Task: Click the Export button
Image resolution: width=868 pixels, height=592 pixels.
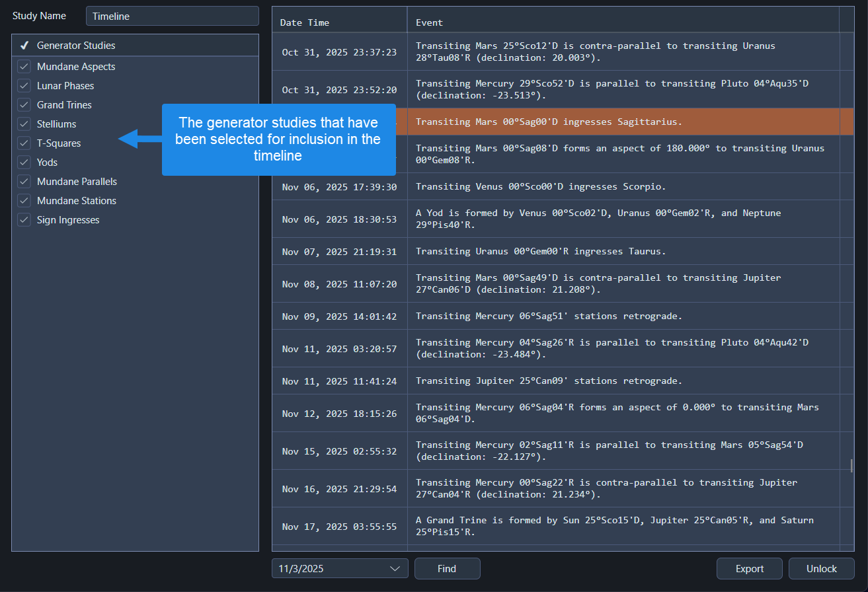Action: tap(749, 568)
